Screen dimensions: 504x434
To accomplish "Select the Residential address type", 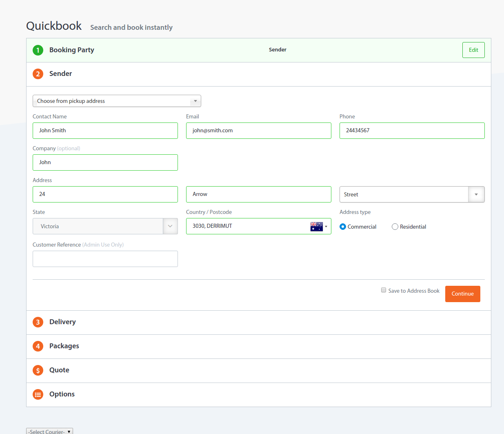I will 395,227.
